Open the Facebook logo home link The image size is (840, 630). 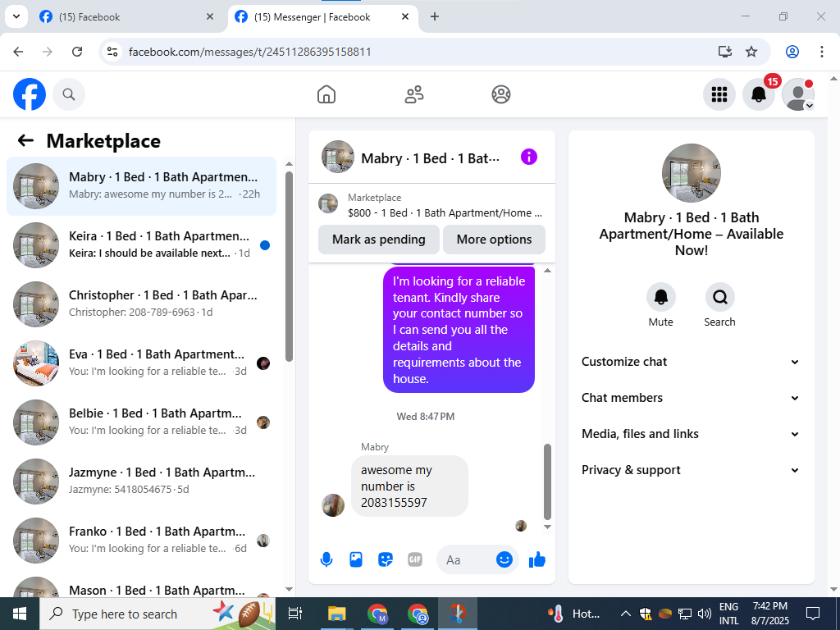click(x=30, y=94)
